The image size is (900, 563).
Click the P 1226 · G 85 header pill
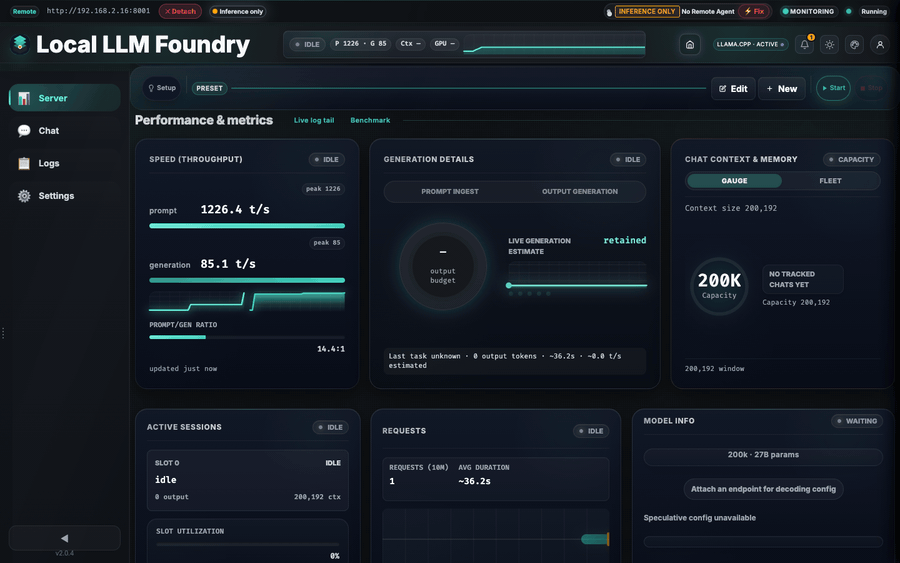(360, 44)
